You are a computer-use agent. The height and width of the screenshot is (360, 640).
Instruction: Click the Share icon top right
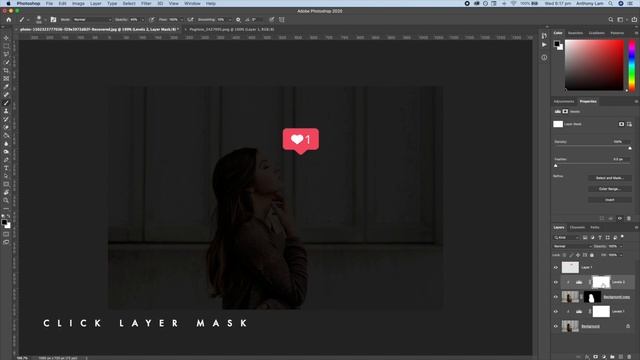pos(634,20)
